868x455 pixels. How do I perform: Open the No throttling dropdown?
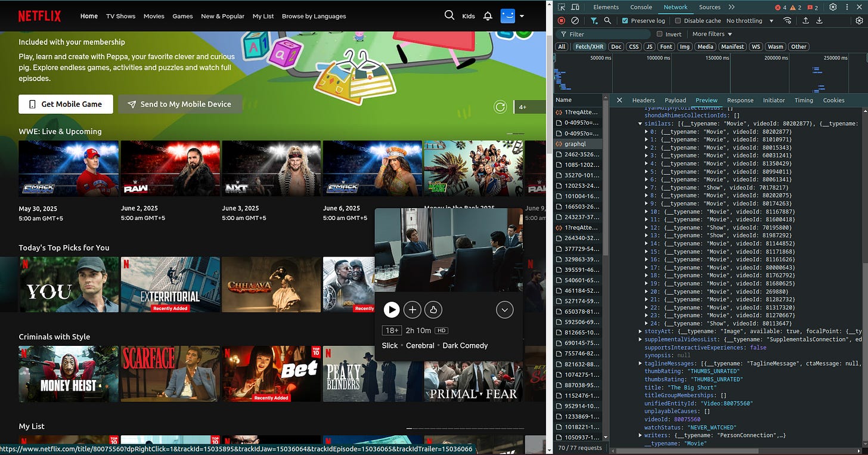749,20
